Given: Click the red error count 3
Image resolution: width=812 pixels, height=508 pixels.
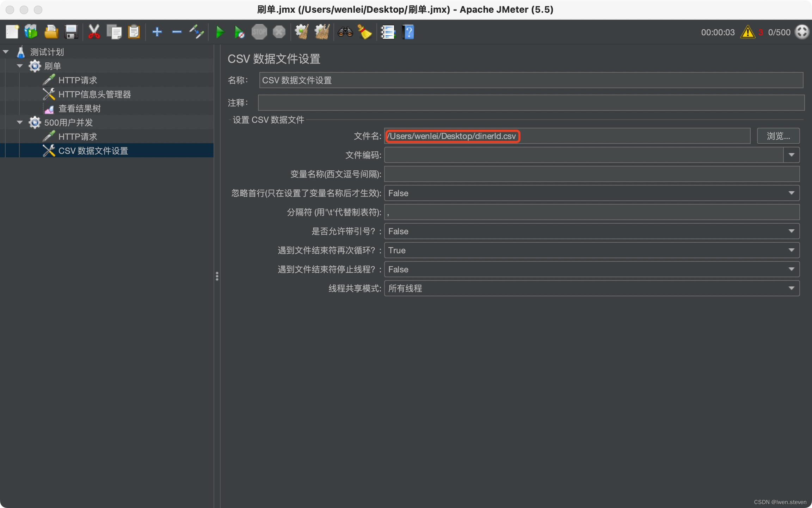Looking at the screenshot, I should point(761,32).
